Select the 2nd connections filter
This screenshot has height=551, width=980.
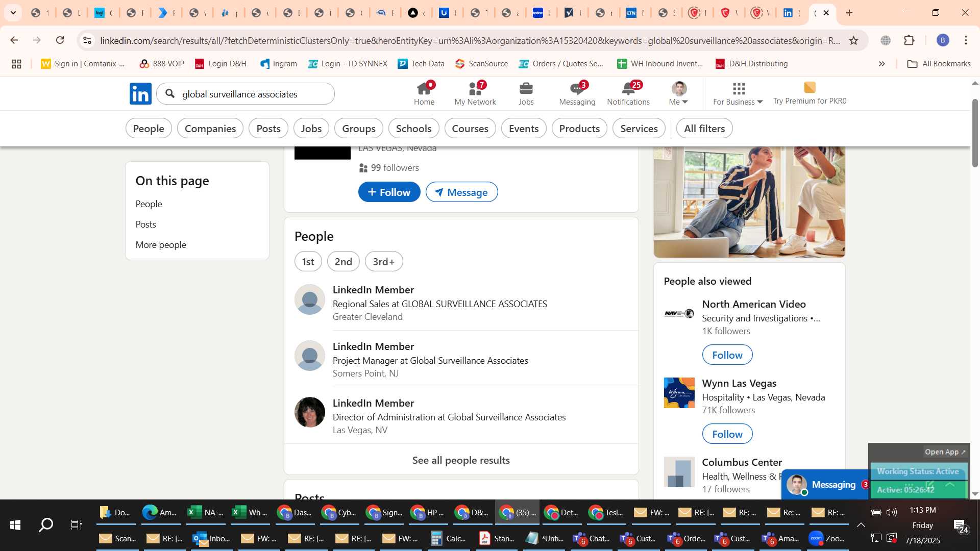pyautogui.click(x=343, y=262)
